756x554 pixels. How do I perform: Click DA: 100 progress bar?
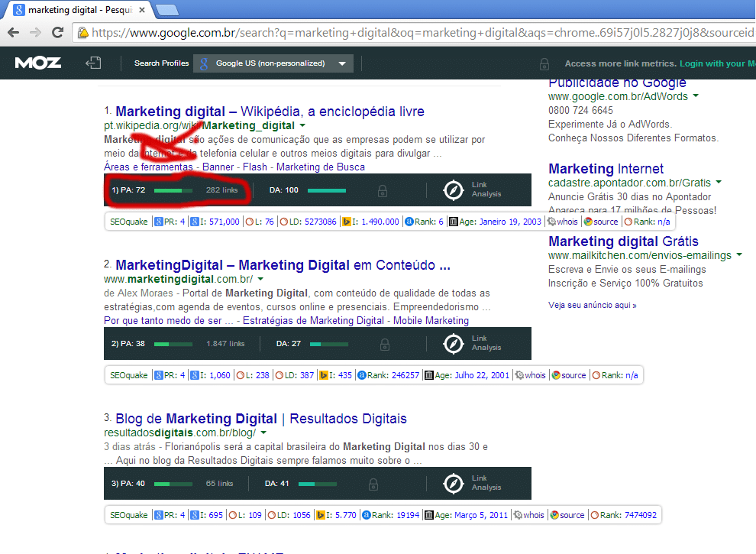pyautogui.click(x=327, y=190)
